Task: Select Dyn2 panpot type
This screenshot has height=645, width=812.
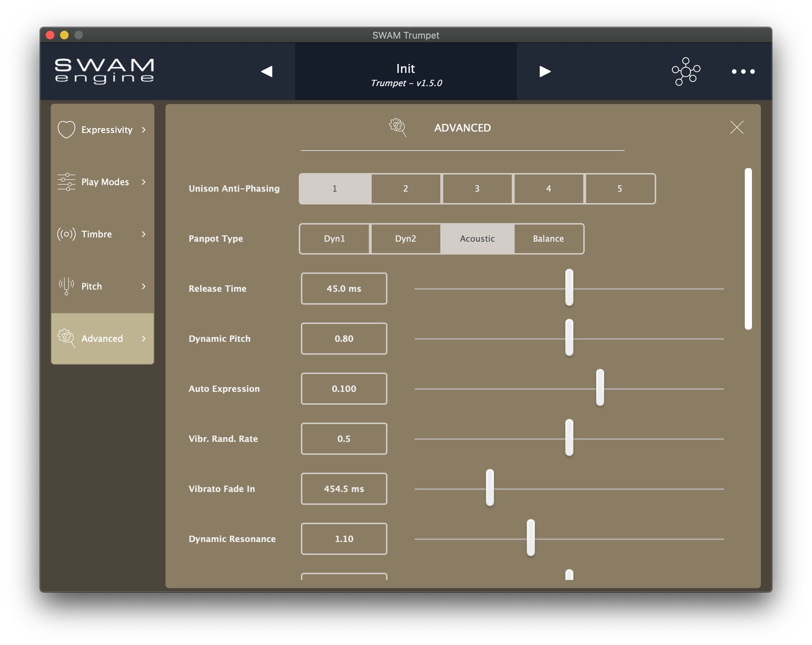Action: [406, 238]
